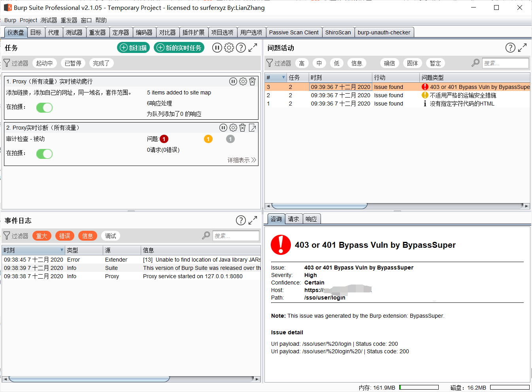532x392 pixels.
Task: Click the red high-severity issue count badge
Action: [x=164, y=139]
